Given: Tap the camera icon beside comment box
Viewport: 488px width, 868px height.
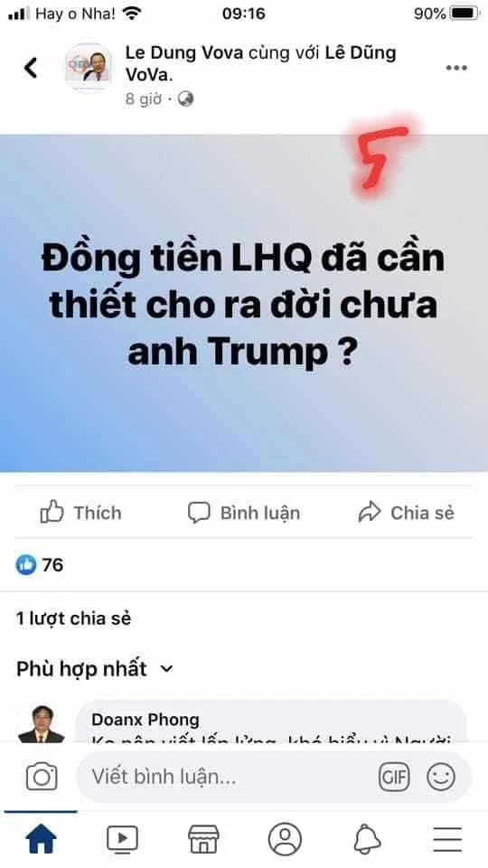Looking at the screenshot, I should [42, 777].
